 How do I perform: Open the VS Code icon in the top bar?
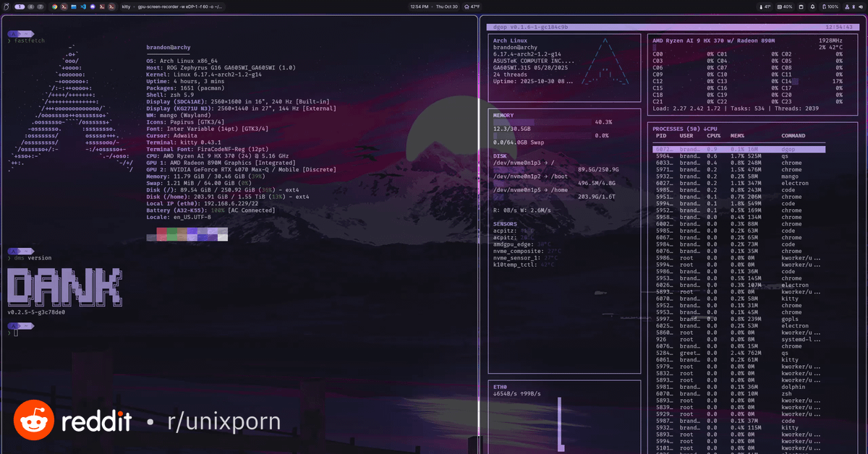83,7
